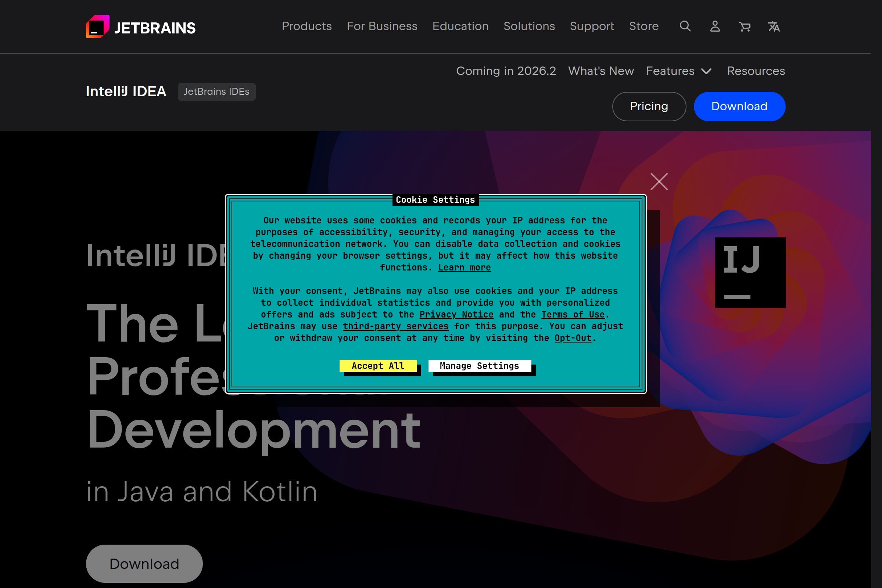Screen dimensions: 882x588
Task: Open the Products menu
Action: pos(307,26)
